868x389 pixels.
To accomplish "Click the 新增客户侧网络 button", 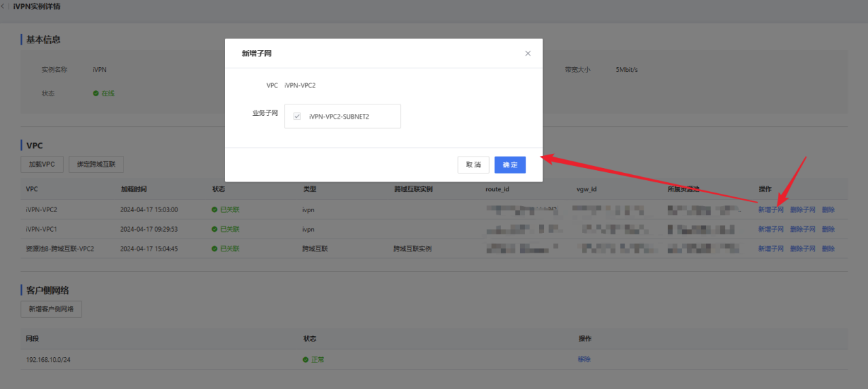I will click(x=51, y=310).
